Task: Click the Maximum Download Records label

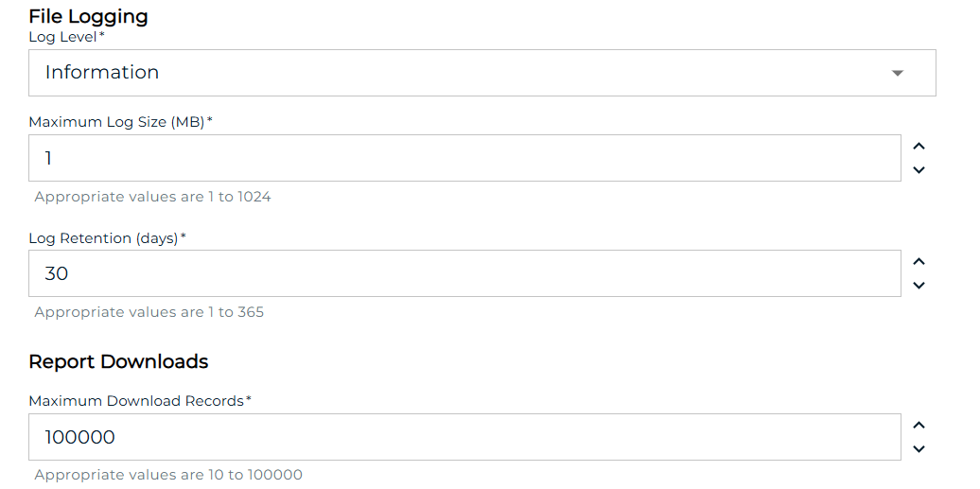Action: click(x=136, y=401)
